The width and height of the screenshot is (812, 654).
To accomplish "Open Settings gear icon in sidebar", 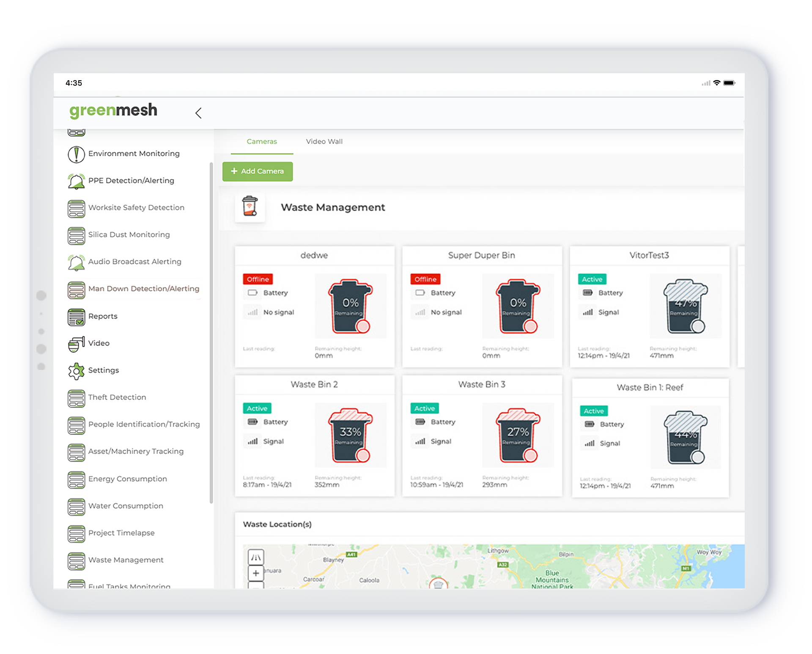I will tap(76, 371).
